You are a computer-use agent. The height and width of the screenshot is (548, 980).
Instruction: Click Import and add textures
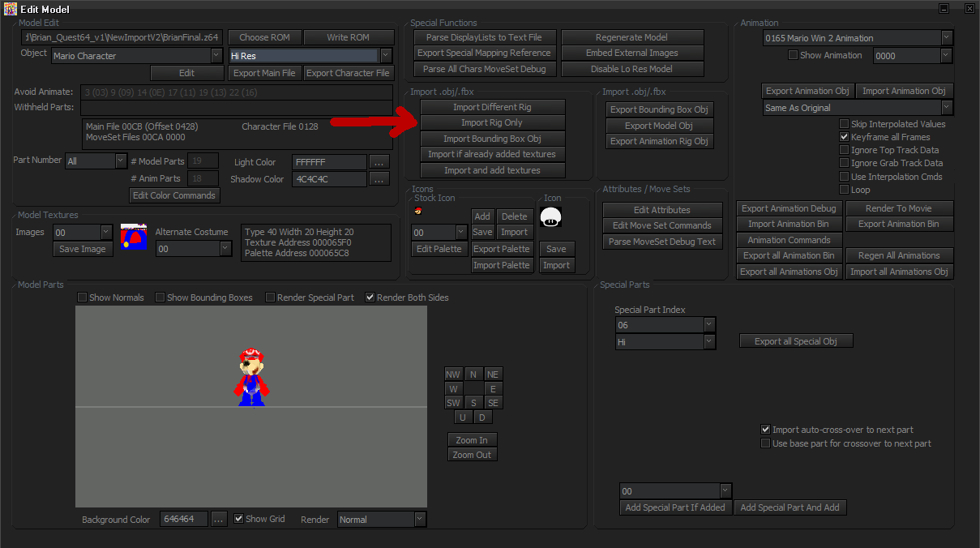pyautogui.click(x=492, y=170)
